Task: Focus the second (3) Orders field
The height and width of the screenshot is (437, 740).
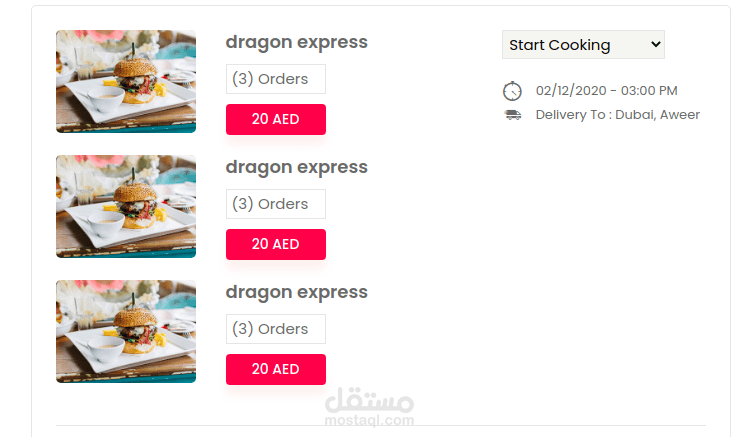Action: point(275,204)
